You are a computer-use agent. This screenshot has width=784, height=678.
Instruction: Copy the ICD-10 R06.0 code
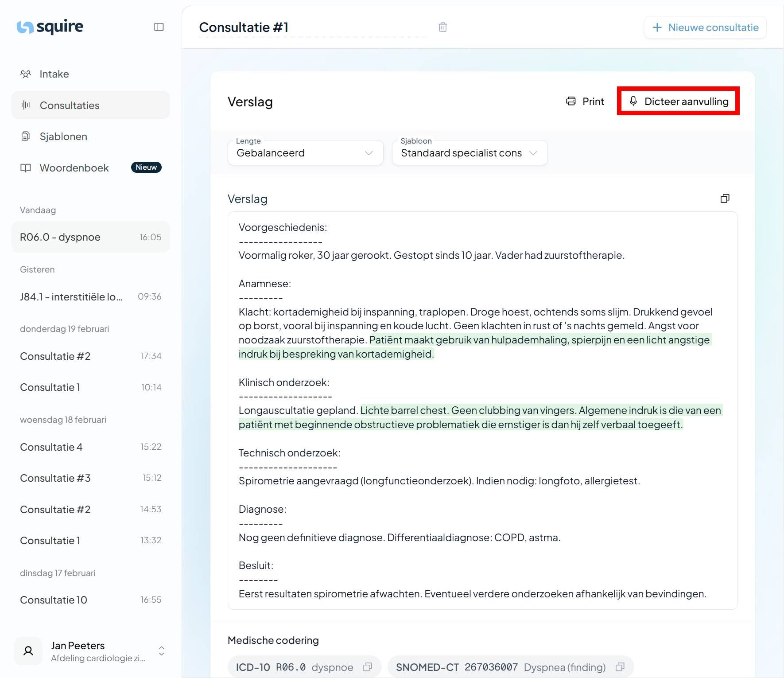[367, 667]
